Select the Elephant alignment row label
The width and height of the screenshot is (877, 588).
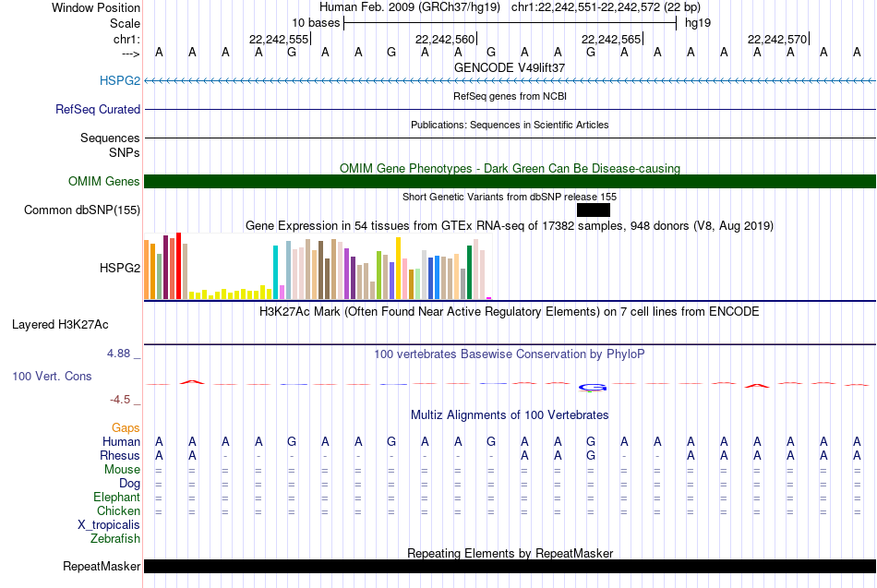[117, 498]
